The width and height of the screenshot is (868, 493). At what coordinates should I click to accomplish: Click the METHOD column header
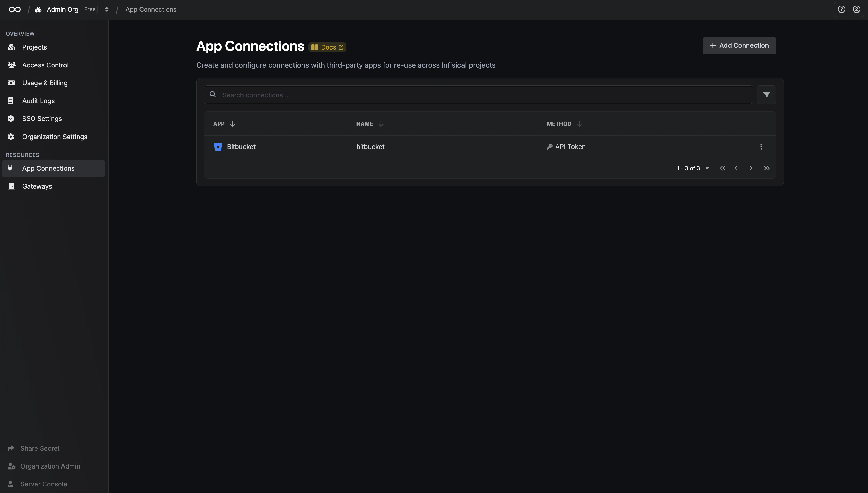pyautogui.click(x=559, y=124)
